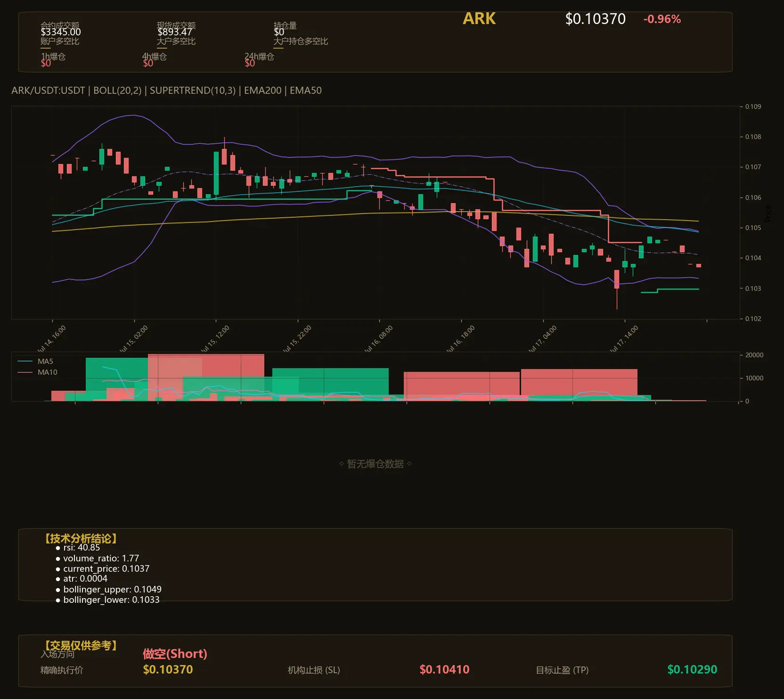Click the 持仓量 label
The width and height of the screenshot is (784, 699).
285,25
